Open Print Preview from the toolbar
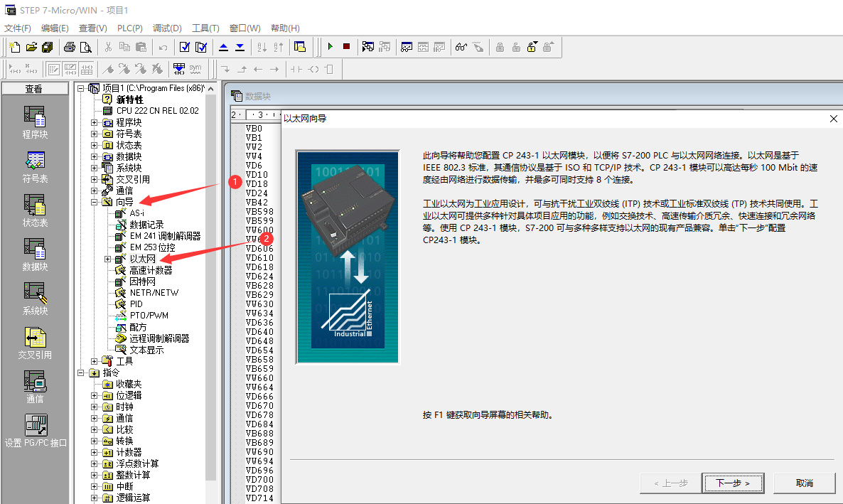The image size is (843, 504). (85, 48)
